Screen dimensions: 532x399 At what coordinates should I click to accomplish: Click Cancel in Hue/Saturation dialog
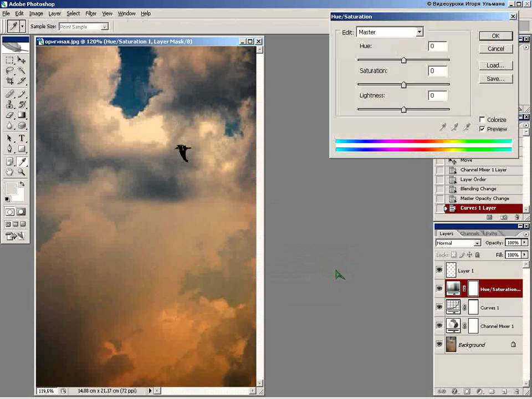point(495,49)
